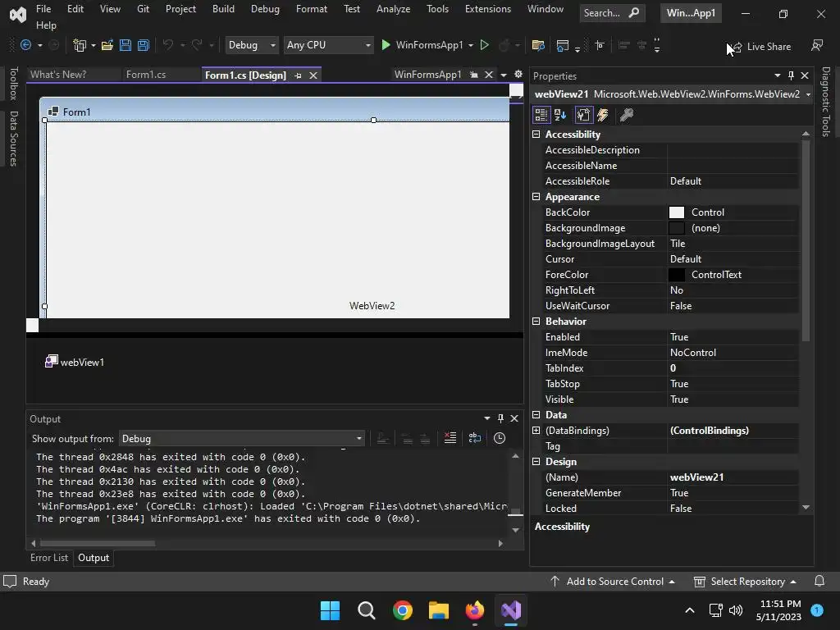Click the ForeColor ControlText color swatch
The image size is (840, 630).
(x=677, y=274)
